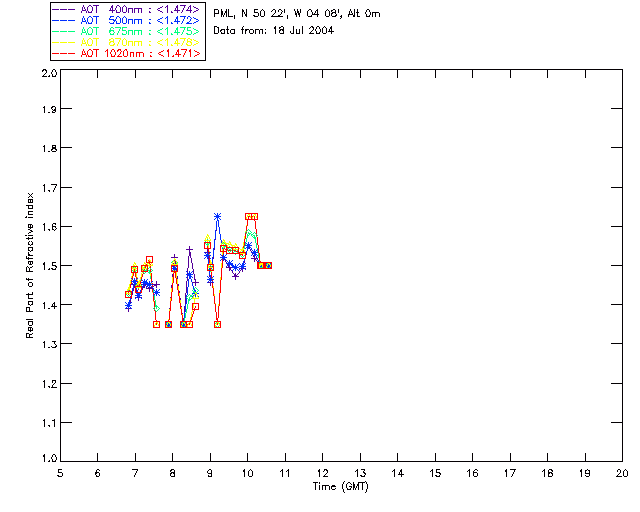Screen dimensions: 640x512
Task: Click the y-axis tick label 1.2
Action: [49, 384]
